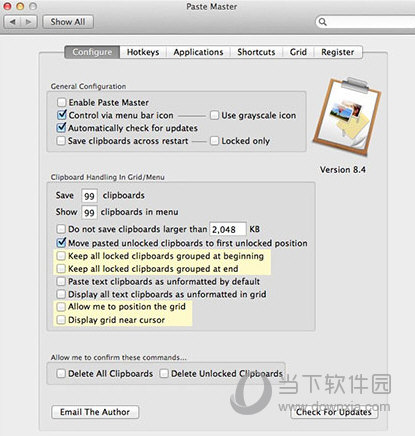Click Email The Author button
The image size is (415, 436).
coord(95,412)
